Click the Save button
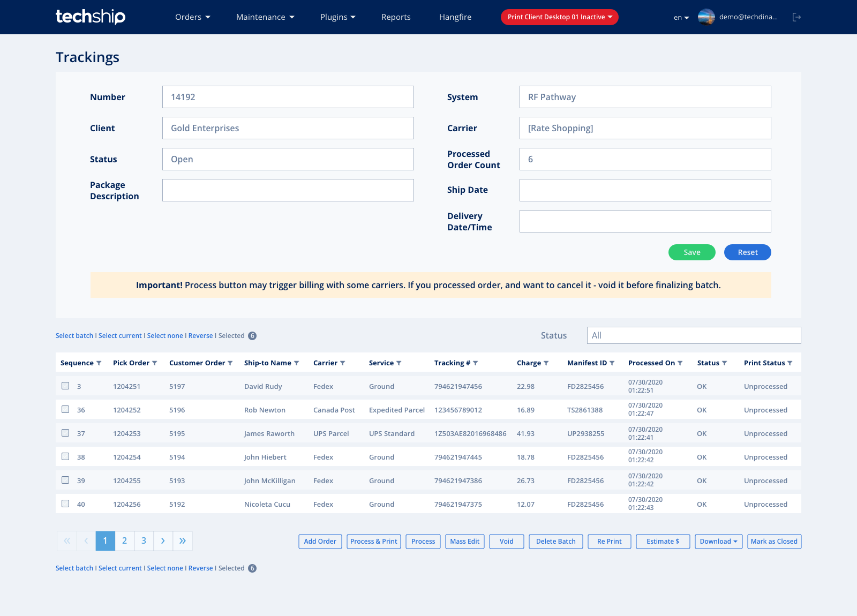The height and width of the screenshot is (616, 857). (691, 252)
